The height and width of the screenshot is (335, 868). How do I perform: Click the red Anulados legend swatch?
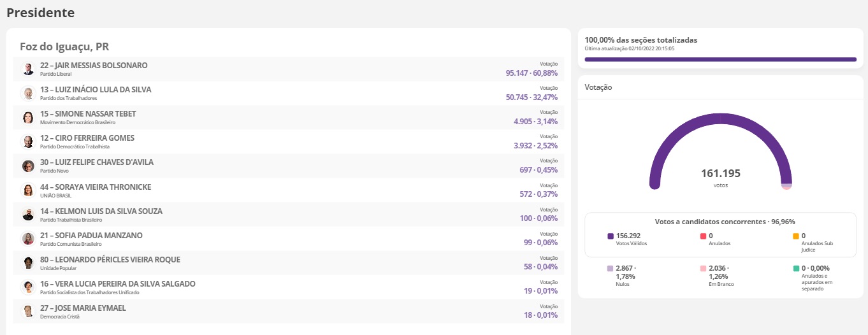(x=703, y=236)
